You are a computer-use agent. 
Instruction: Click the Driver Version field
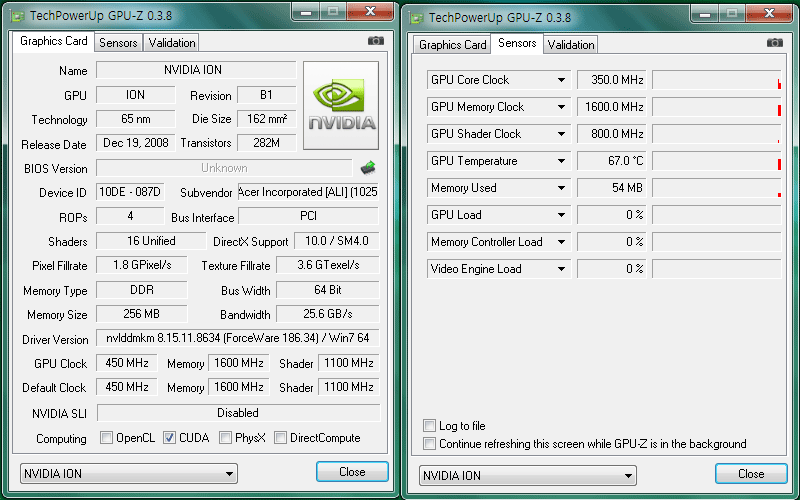click(238, 338)
